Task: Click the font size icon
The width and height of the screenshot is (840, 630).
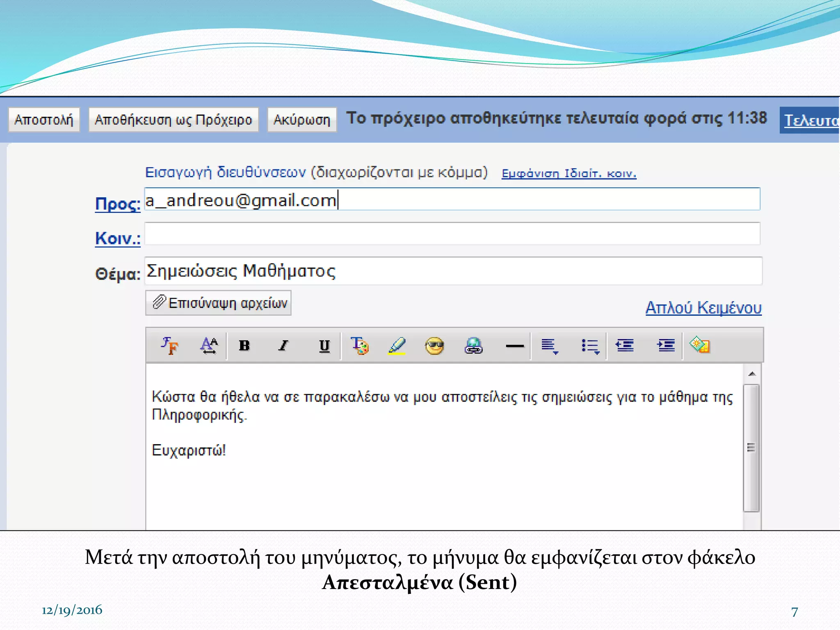Action: click(x=209, y=346)
